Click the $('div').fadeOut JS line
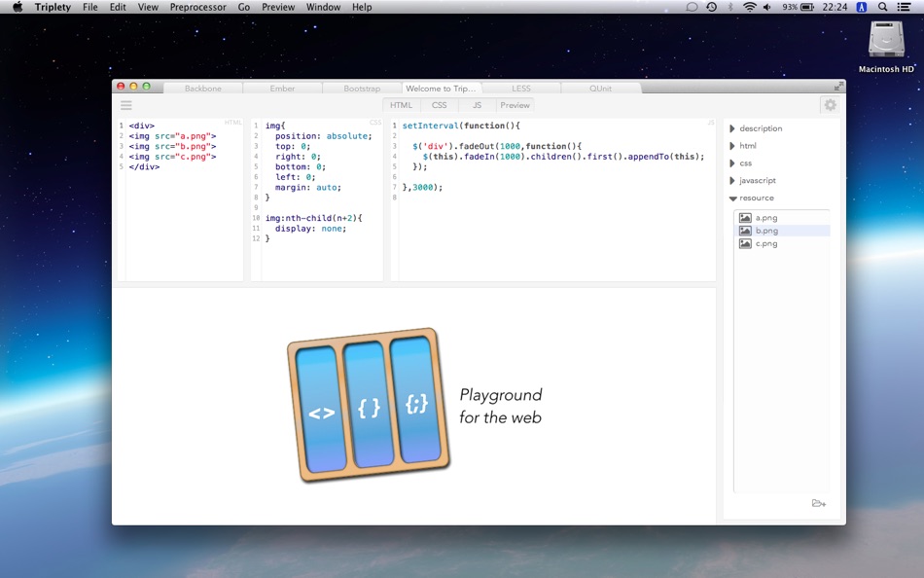 (x=497, y=146)
